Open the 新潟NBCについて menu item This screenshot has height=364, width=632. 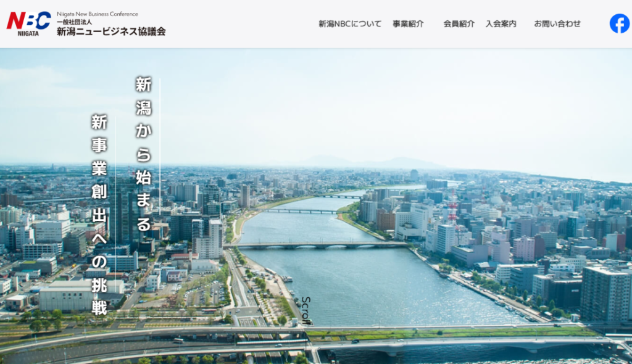[350, 24]
